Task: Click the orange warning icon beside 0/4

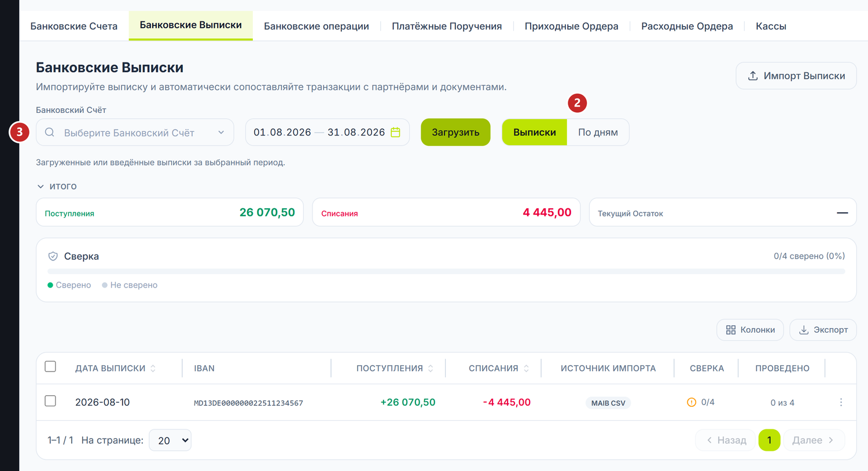Action: pyautogui.click(x=692, y=402)
